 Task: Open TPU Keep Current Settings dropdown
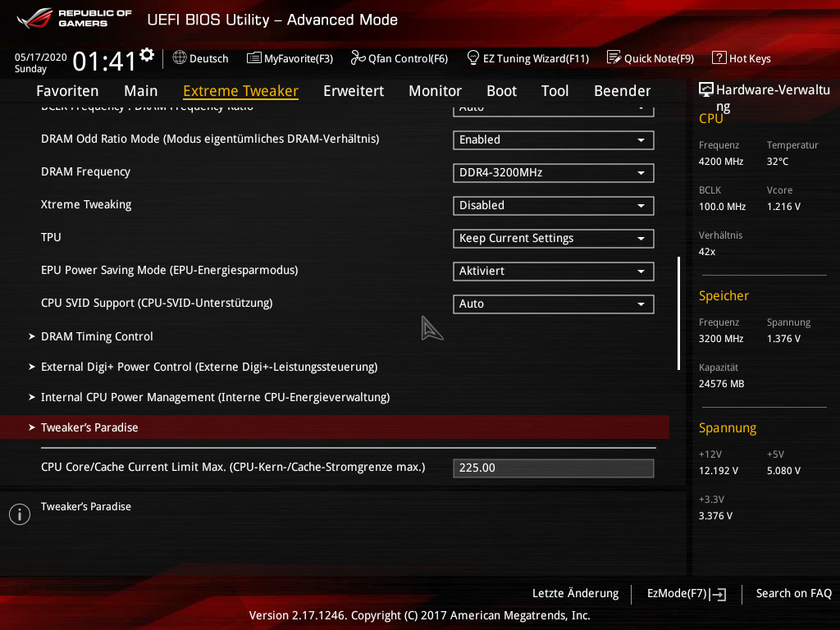[554, 239]
